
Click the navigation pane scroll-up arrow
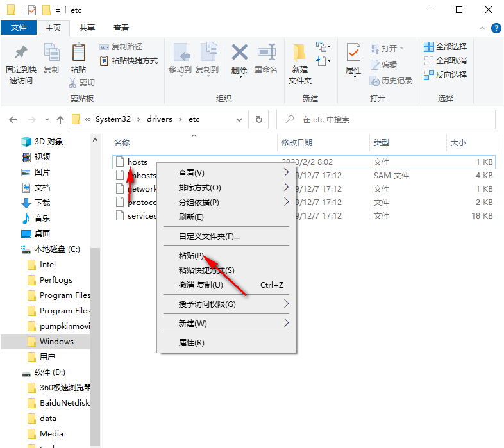coord(95,140)
